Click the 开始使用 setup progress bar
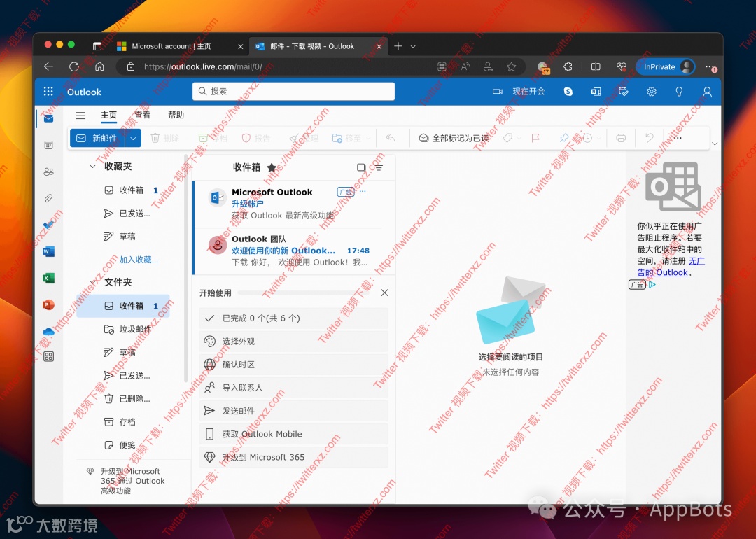Viewport: 756px width, 539px height. coord(304,293)
